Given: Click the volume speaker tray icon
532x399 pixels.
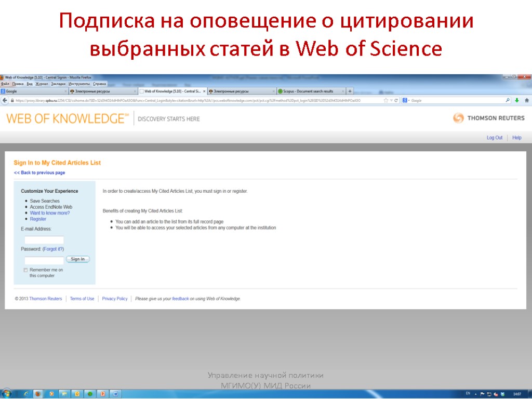Looking at the screenshot, I should [x=496, y=394].
